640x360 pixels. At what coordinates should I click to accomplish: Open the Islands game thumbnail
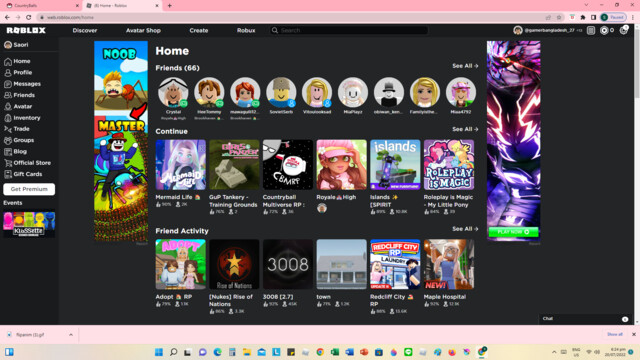tap(395, 165)
